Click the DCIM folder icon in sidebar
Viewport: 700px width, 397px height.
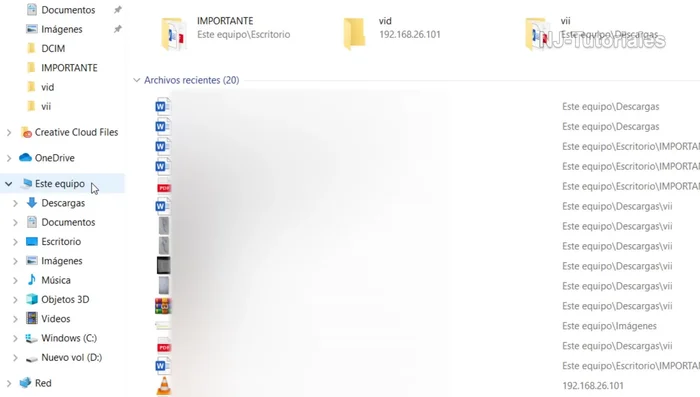click(x=31, y=48)
